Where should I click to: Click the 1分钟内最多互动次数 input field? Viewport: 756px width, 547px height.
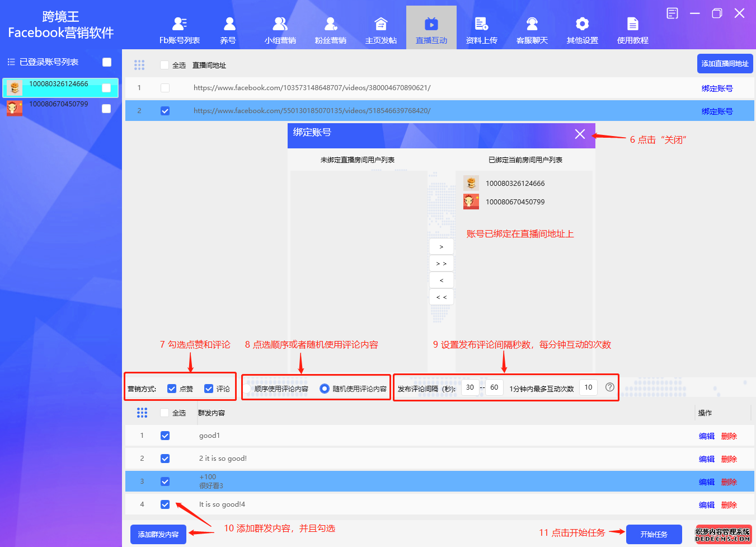tap(588, 387)
